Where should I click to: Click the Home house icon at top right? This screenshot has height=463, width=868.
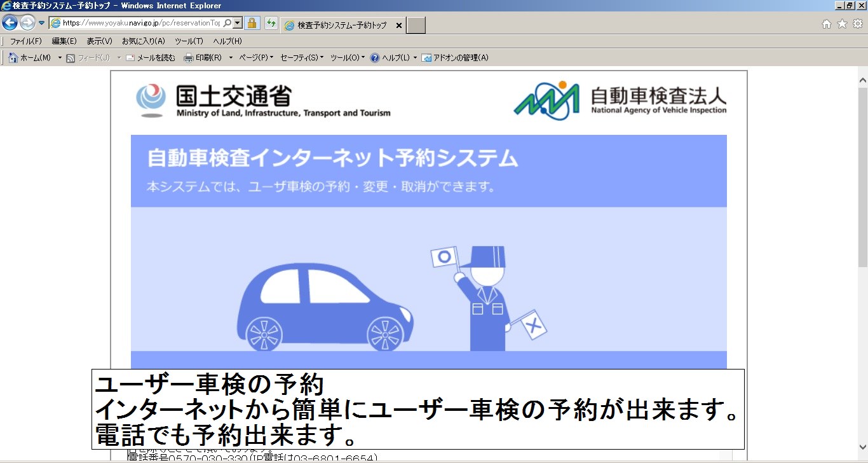pyautogui.click(x=827, y=24)
